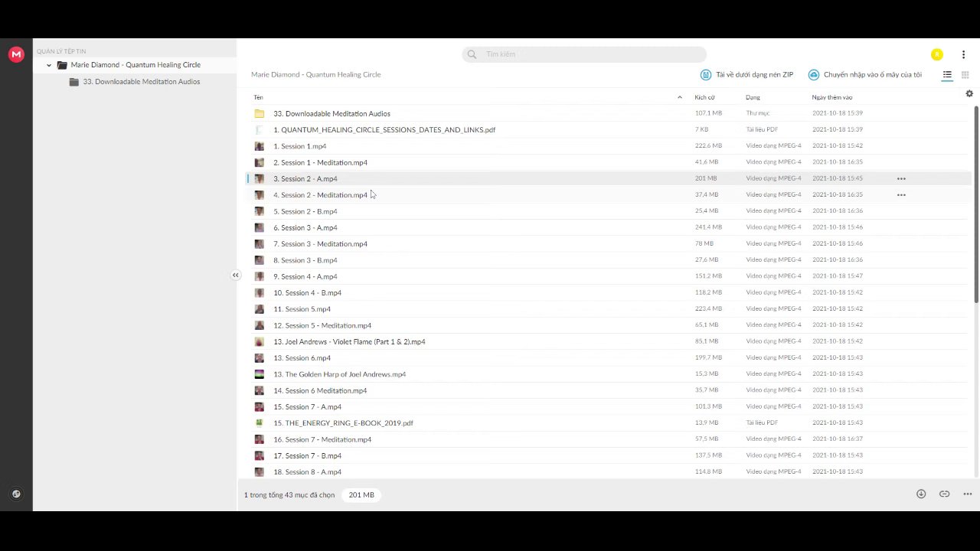Click Tải về dưới dạng nén ZIP button
Image resolution: width=980 pixels, height=551 pixels.
(x=747, y=75)
